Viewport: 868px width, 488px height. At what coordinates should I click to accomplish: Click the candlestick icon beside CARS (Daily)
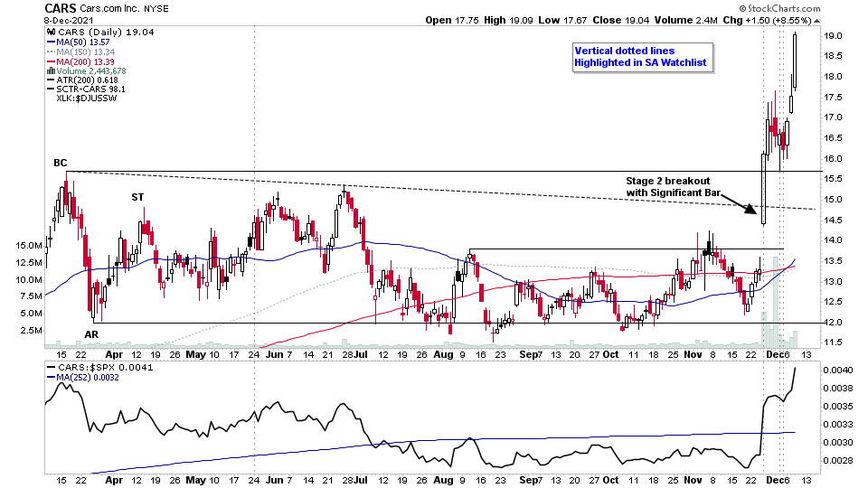(51, 33)
